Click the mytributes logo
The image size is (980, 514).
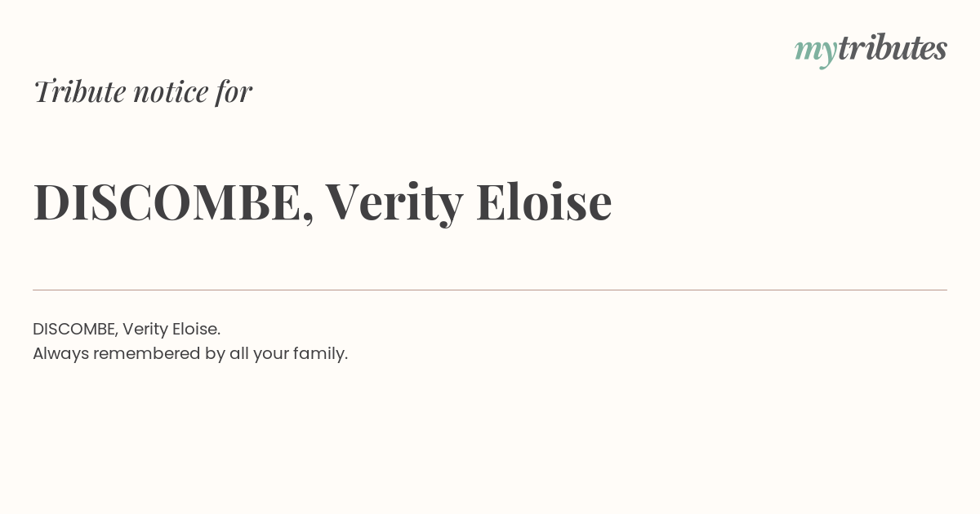click(x=871, y=49)
